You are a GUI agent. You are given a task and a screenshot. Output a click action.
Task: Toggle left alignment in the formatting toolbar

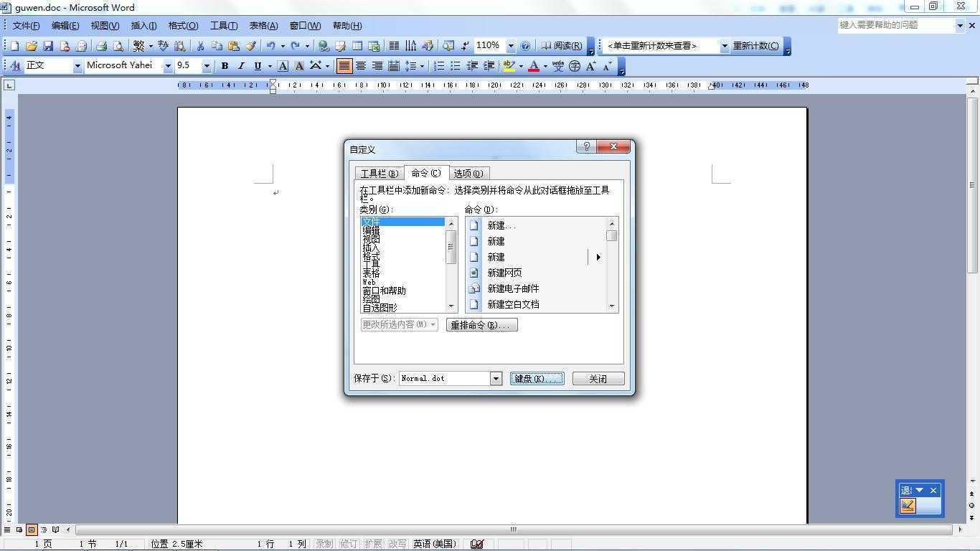(344, 66)
